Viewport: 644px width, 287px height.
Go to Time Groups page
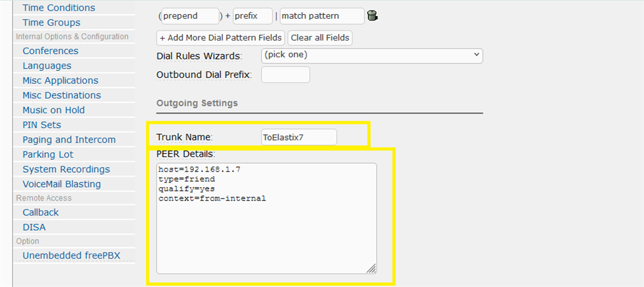tap(52, 23)
